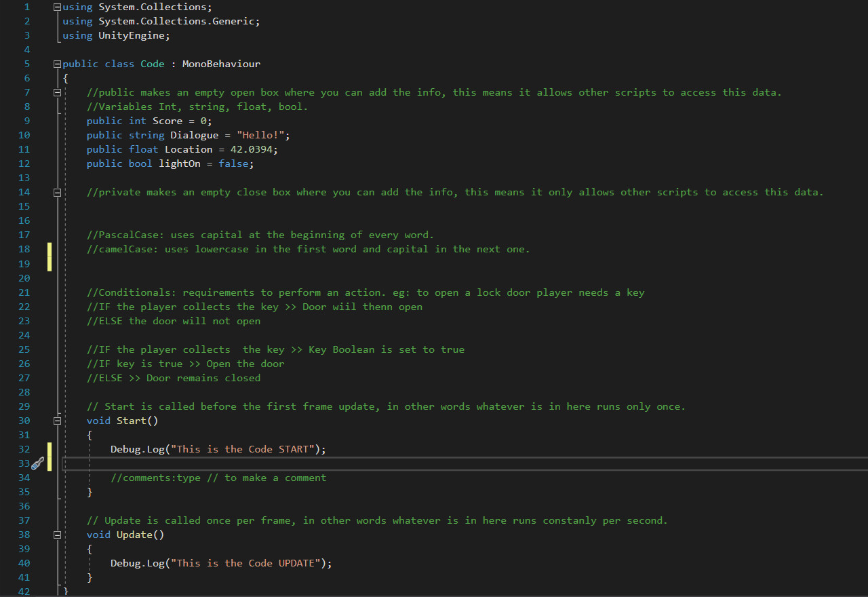Click line number 21 beside the Conditionals comment
Image resolution: width=868 pixels, height=597 pixels.
click(x=24, y=292)
